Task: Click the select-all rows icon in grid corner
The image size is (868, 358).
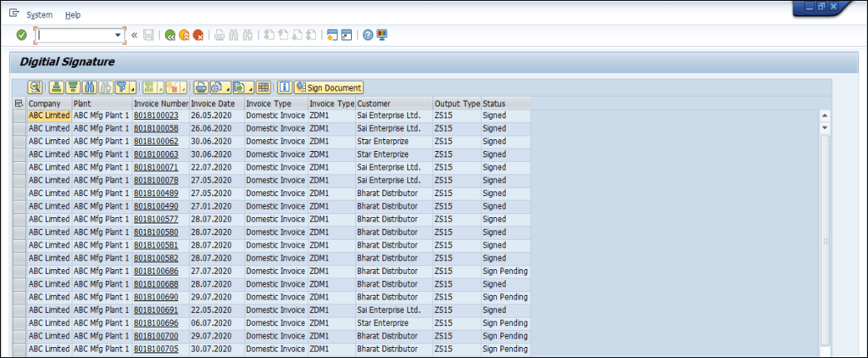Action: pyautogui.click(x=19, y=103)
